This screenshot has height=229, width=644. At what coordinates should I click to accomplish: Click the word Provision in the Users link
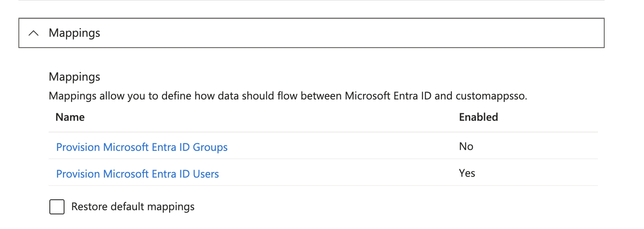pyautogui.click(x=78, y=174)
